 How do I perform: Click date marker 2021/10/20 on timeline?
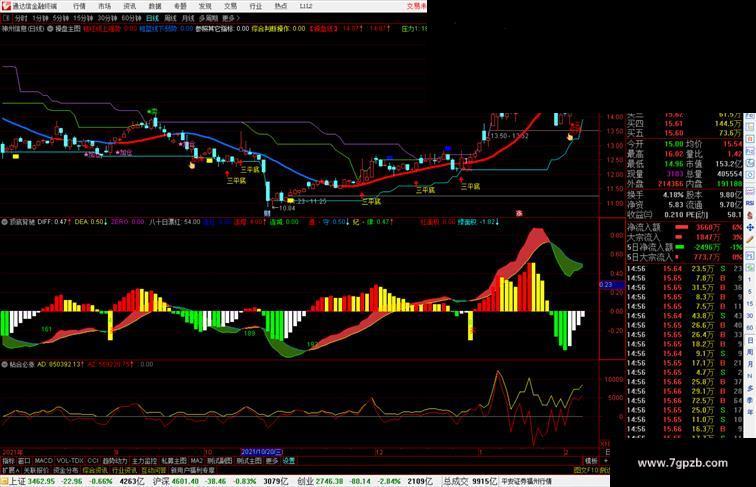(261, 452)
